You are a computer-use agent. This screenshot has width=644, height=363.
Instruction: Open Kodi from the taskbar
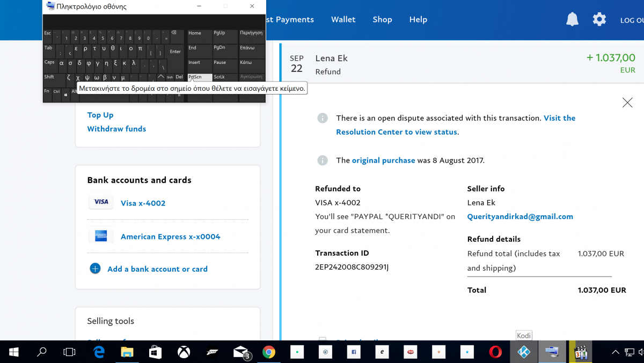pos(524,352)
